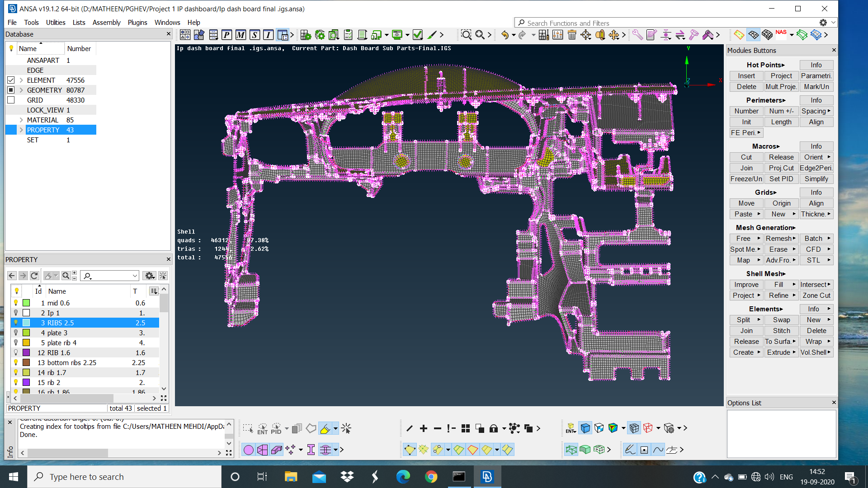Click the property search input field

coord(108,275)
